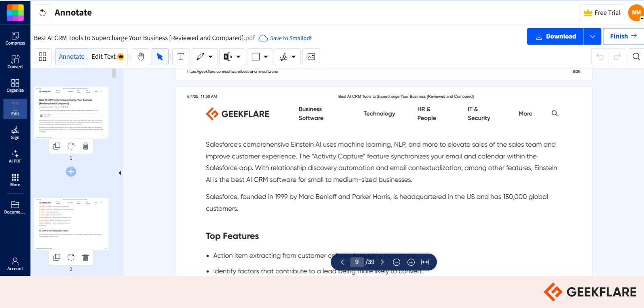This screenshot has height=308, width=644.
Task: Click IT & Security in the PDF page
Action: [x=479, y=114]
